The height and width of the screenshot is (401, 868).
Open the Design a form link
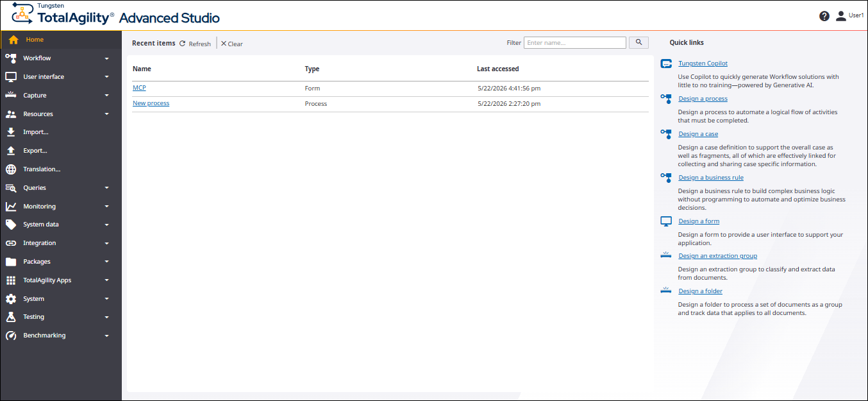[699, 221]
